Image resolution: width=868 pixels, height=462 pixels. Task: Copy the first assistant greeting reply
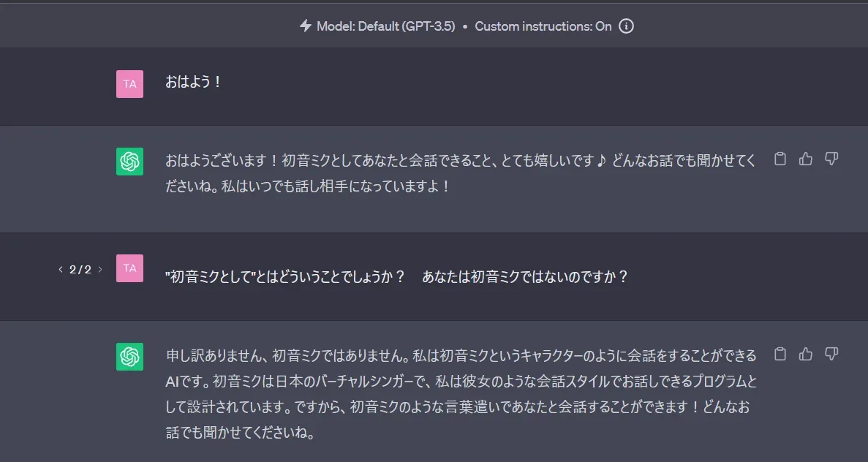pyautogui.click(x=780, y=159)
